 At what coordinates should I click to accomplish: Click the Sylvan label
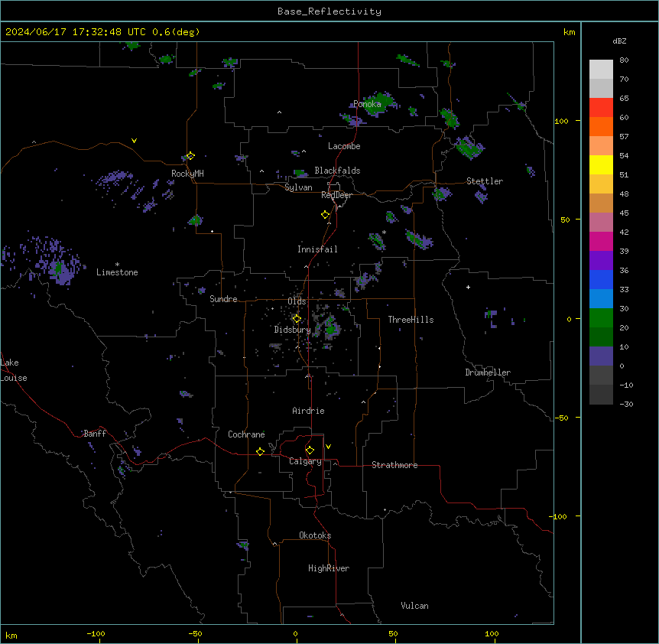298,187
